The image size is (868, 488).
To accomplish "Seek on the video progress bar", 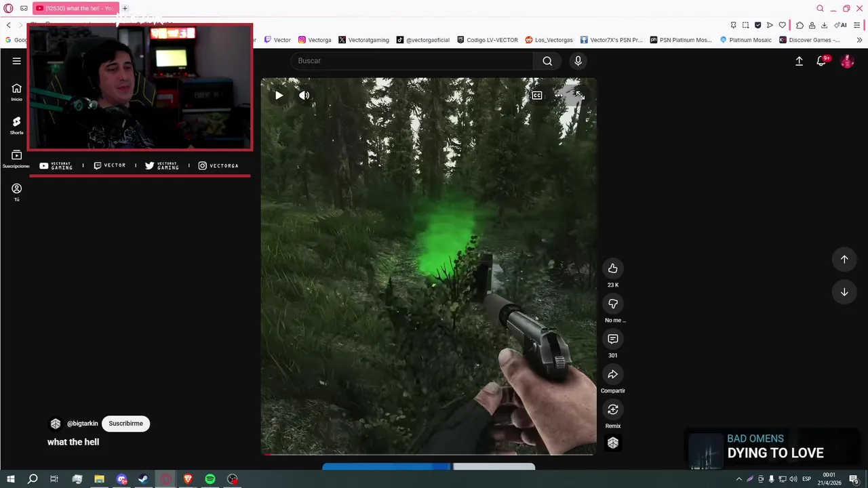I will pos(429,454).
